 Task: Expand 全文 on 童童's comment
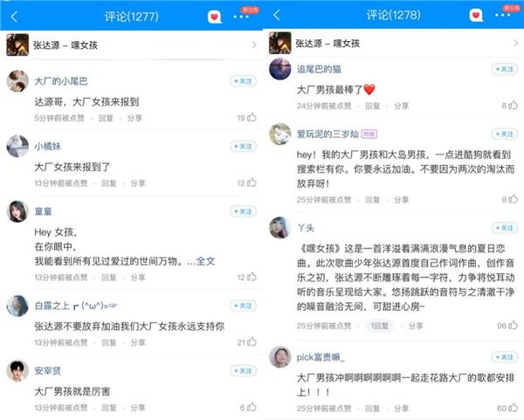[x=205, y=261]
